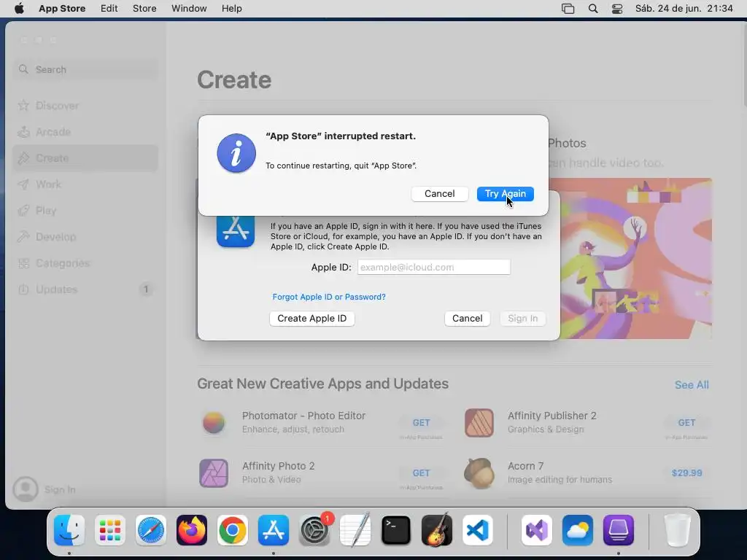Select Develop in the sidebar
Image resolution: width=747 pixels, height=560 pixels.
coord(85,237)
